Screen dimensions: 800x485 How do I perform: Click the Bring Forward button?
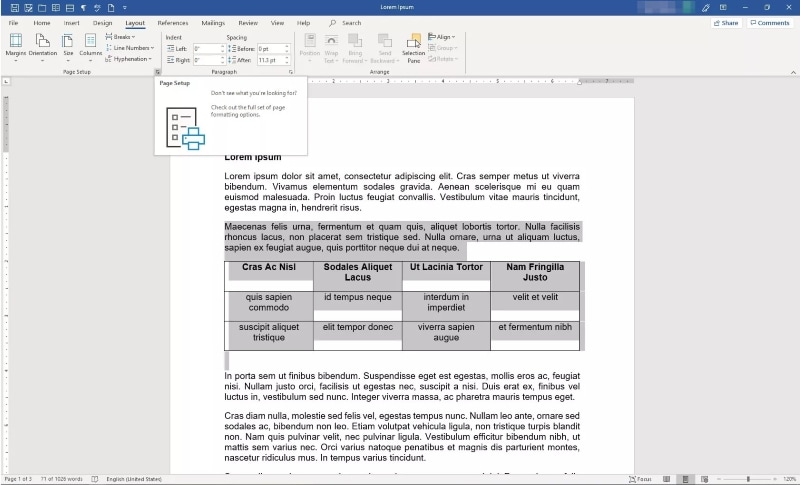click(355, 48)
